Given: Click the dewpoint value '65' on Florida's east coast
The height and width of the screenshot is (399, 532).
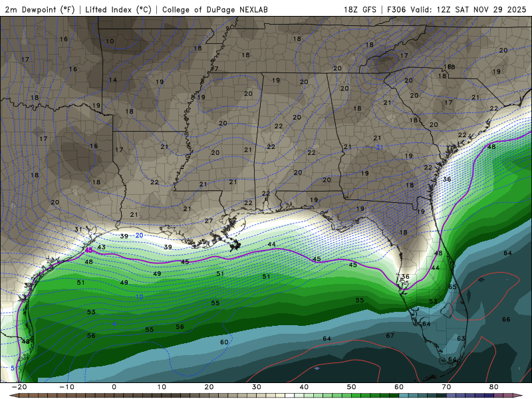Looking at the screenshot, I should [x=452, y=287].
